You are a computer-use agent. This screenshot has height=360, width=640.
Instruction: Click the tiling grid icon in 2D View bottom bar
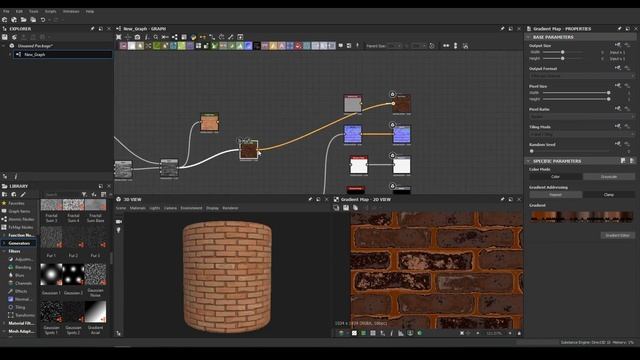pyautogui.click(x=373, y=333)
